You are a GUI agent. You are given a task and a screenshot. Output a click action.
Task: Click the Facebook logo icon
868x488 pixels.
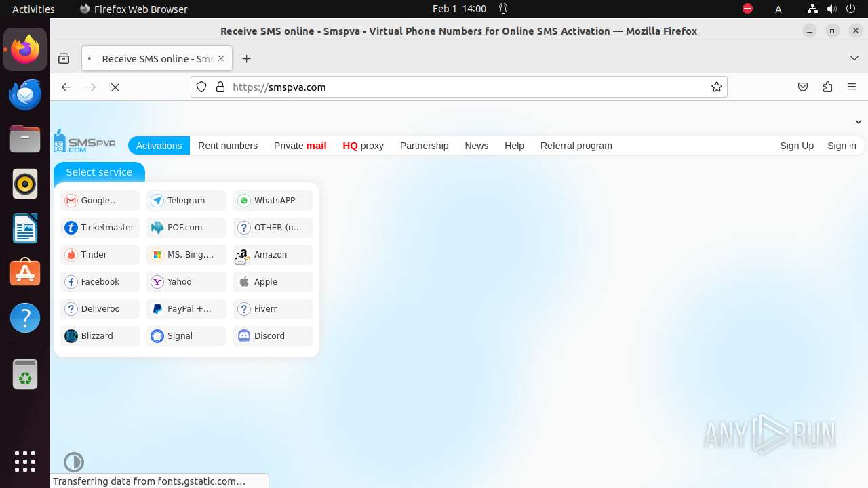point(71,282)
